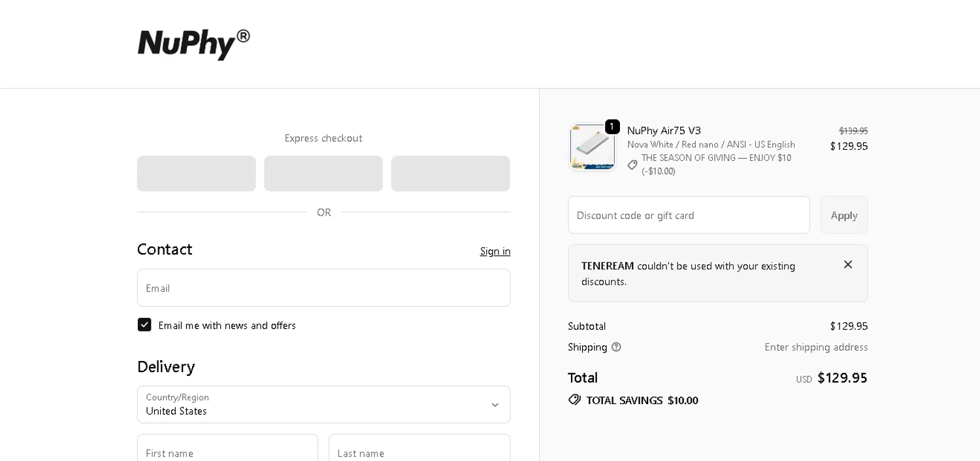This screenshot has width=980, height=461.
Task: Click the Delivery heading
Action: (166, 366)
